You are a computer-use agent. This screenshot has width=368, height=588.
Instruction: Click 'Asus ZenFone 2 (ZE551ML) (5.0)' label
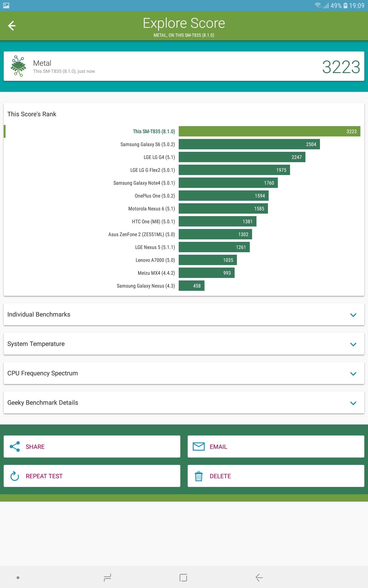pyautogui.click(x=142, y=235)
